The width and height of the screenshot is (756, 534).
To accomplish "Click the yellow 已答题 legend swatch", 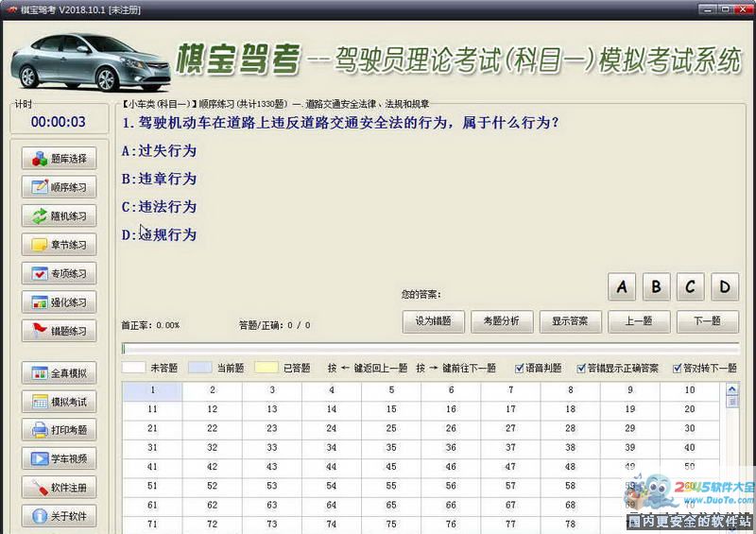I will coord(266,368).
